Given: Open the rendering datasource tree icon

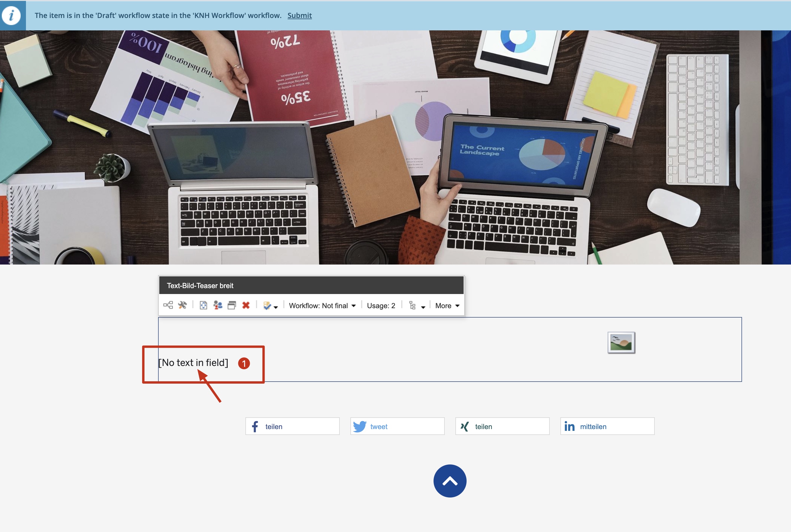Looking at the screenshot, I should tap(168, 305).
